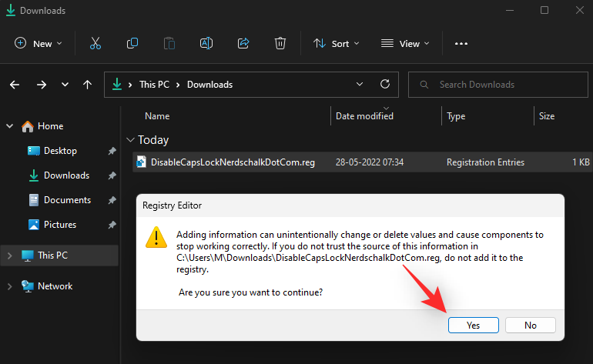
Task: Click the Search Downloads field
Action: (498, 85)
